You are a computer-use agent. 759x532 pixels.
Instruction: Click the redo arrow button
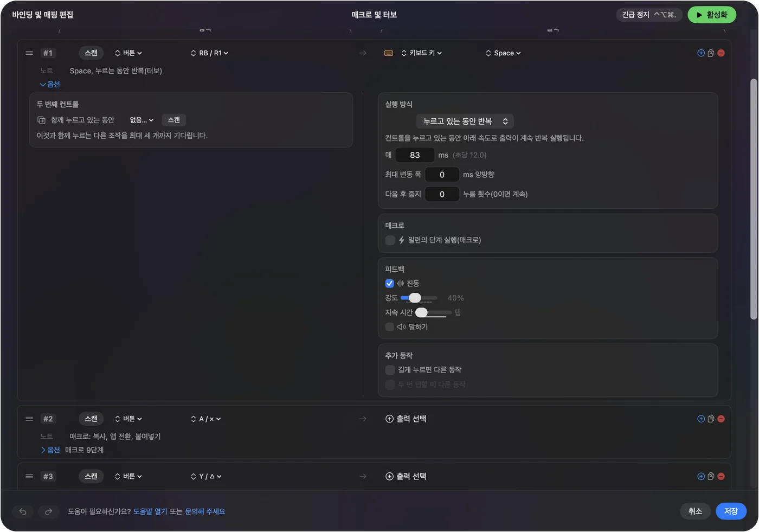(x=48, y=511)
